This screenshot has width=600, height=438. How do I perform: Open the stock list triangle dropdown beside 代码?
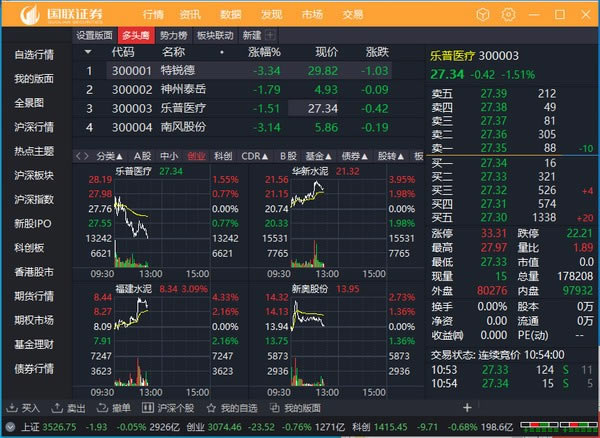point(88,51)
